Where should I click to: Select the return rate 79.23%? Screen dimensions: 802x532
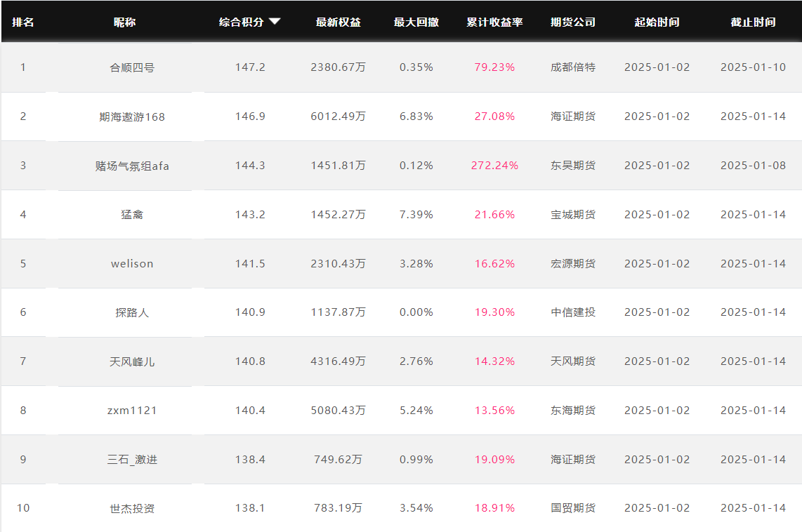494,67
